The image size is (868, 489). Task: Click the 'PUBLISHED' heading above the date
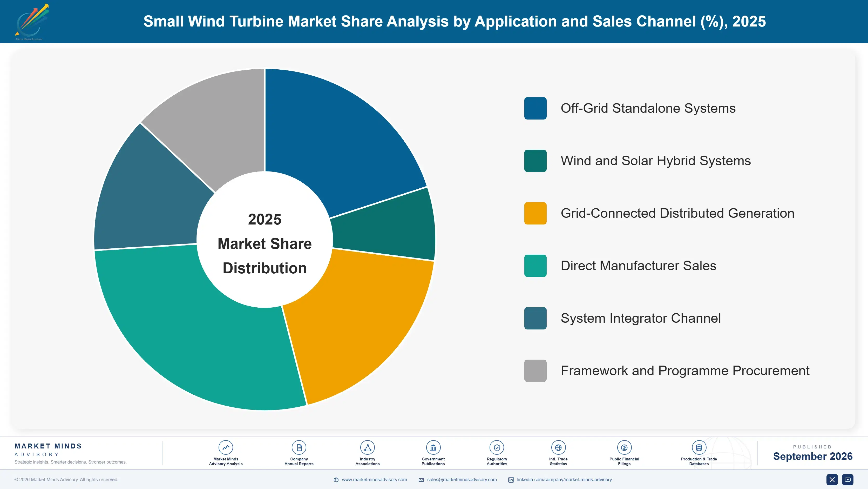point(812,447)
